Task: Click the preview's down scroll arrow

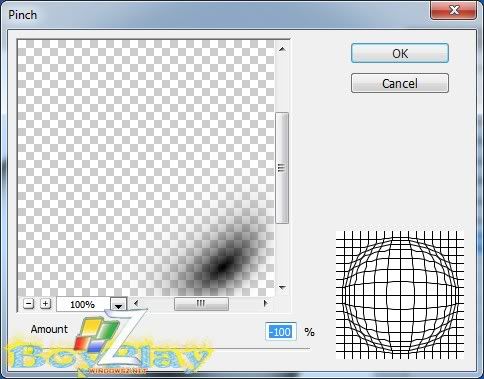Action: tap(282, 287)
